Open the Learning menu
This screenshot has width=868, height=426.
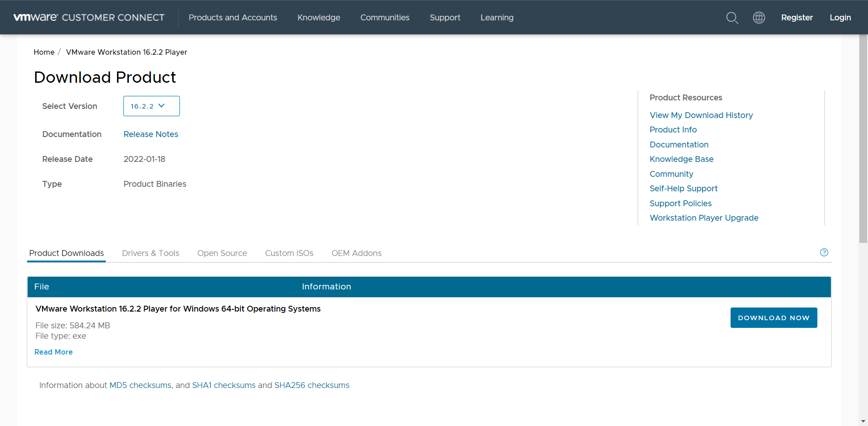click(497, 18)
